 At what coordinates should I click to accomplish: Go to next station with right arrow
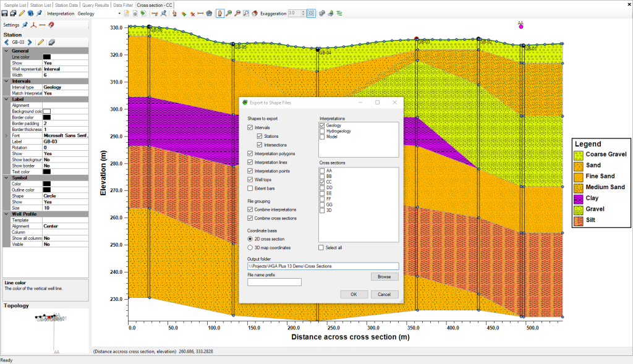click(x=30, y=42)
